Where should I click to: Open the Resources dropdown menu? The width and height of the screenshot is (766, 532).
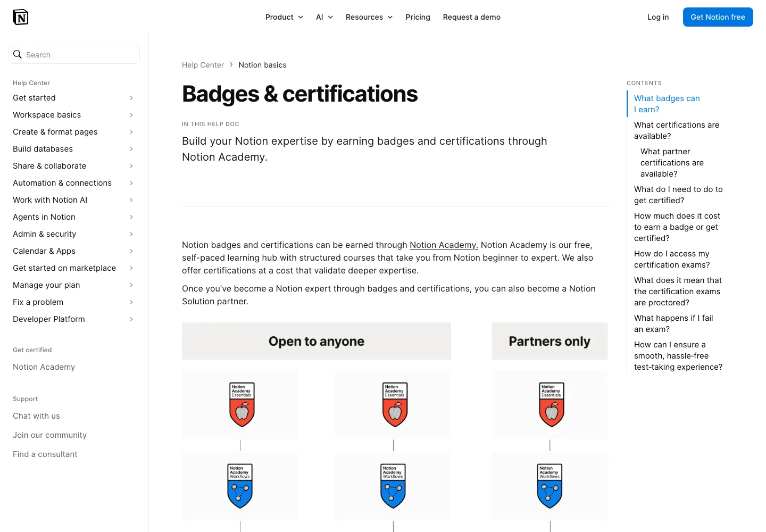coord(369,17)
